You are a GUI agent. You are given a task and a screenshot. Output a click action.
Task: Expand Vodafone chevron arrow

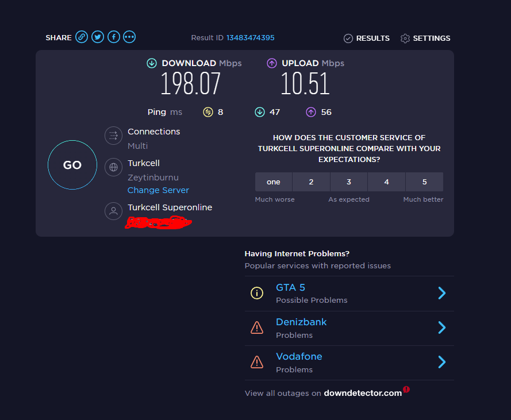click(x=442, y=362)
